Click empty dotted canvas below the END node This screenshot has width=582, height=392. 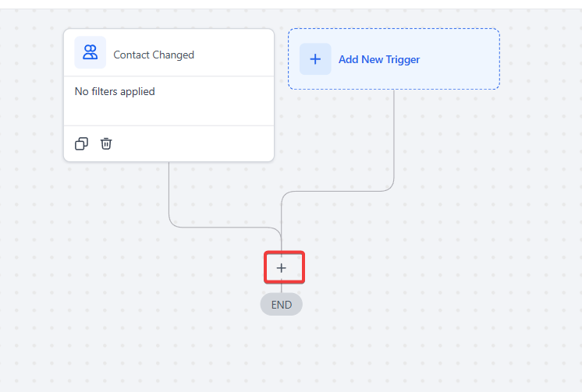[282, 355]
